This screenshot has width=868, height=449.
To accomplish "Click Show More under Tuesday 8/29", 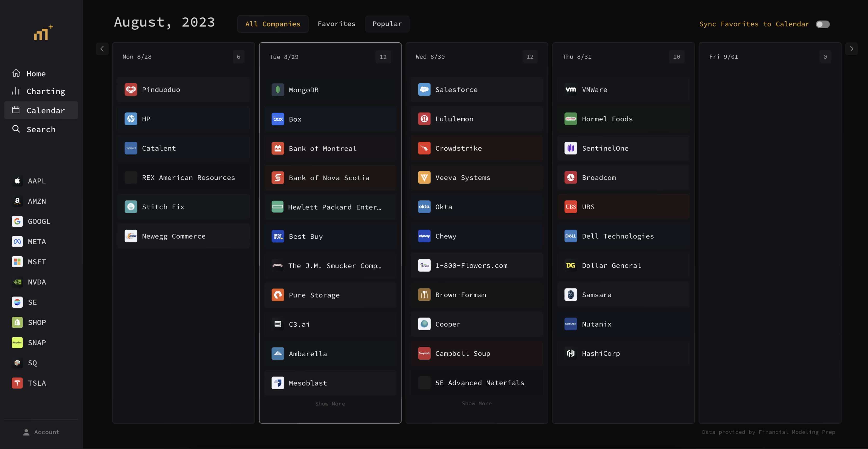I will click(x=330, y=404).
